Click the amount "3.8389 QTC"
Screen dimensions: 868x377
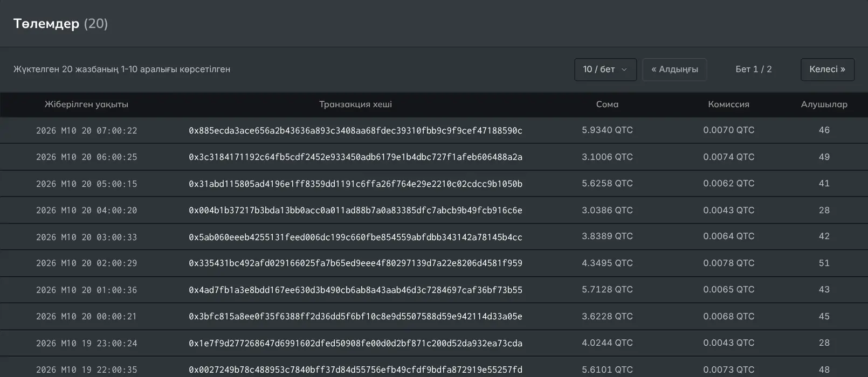click(x=608, y=236)
